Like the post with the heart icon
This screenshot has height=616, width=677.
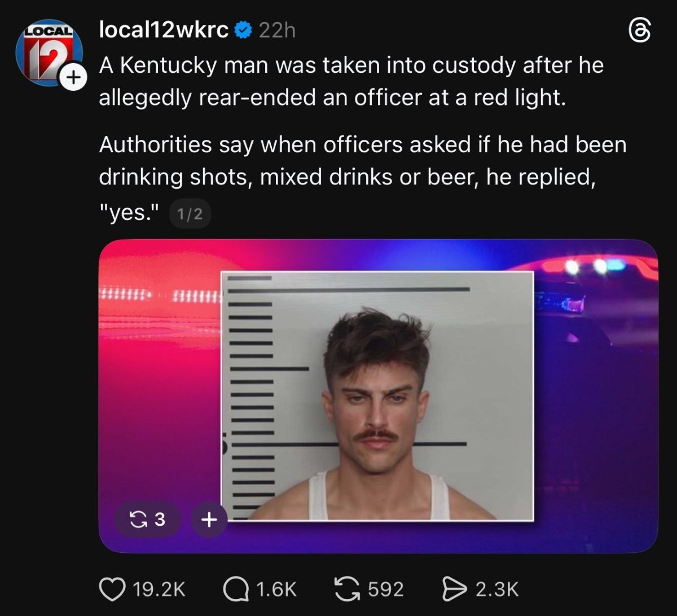click(x=111, y=589)
